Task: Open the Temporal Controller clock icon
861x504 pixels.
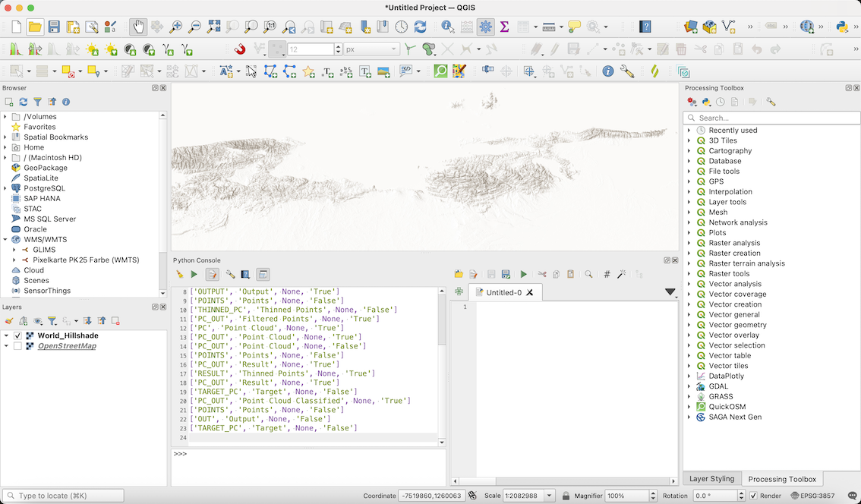Action: (x=401, y=25)
